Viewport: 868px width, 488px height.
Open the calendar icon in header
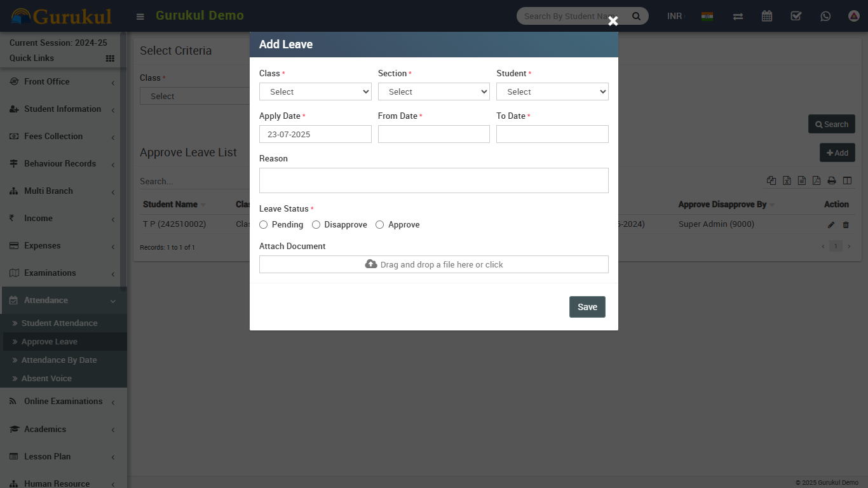tap(767, 16)
